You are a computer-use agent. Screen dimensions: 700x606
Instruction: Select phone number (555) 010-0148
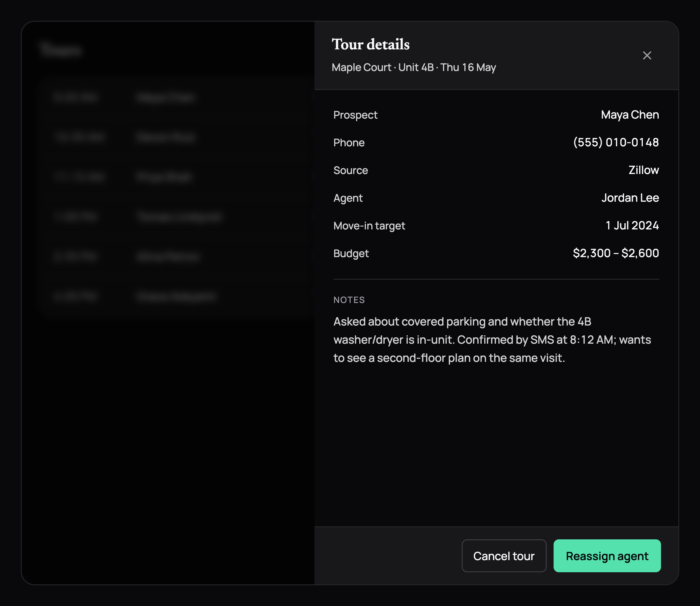[616, 142]
